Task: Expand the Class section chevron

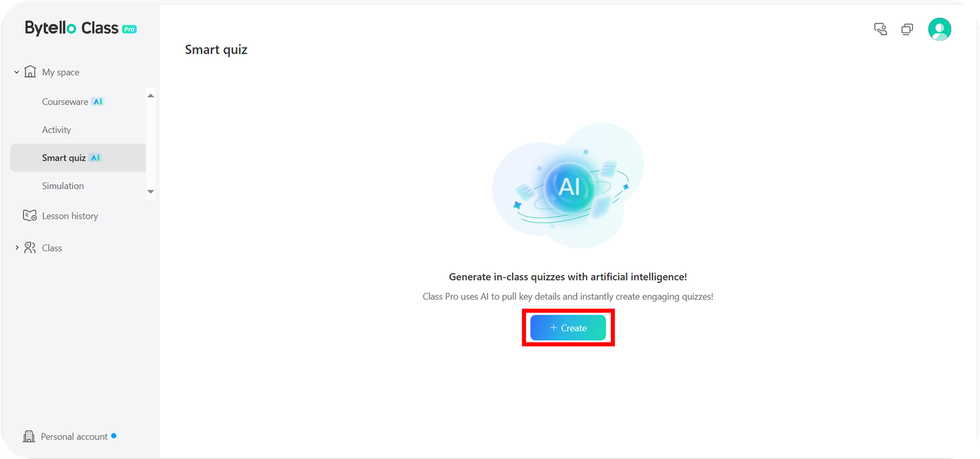Action: (17, 248)
